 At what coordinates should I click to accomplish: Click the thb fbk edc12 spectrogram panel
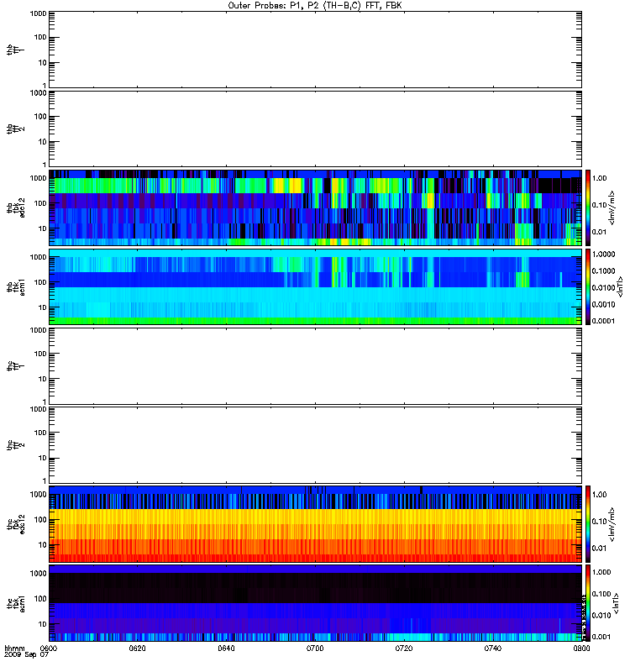pos(315,207)
